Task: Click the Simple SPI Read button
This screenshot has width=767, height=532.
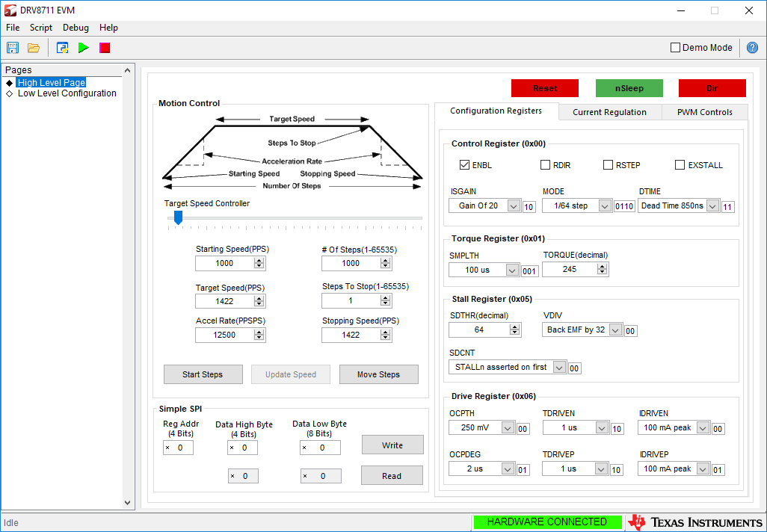Action: 392,476
